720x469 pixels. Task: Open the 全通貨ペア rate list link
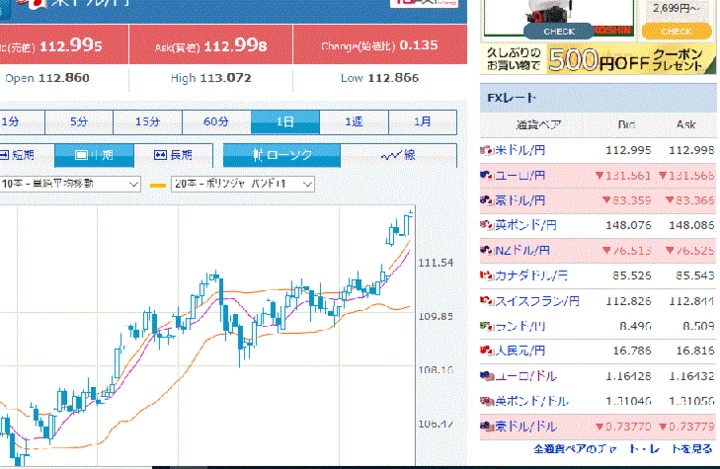623,449
